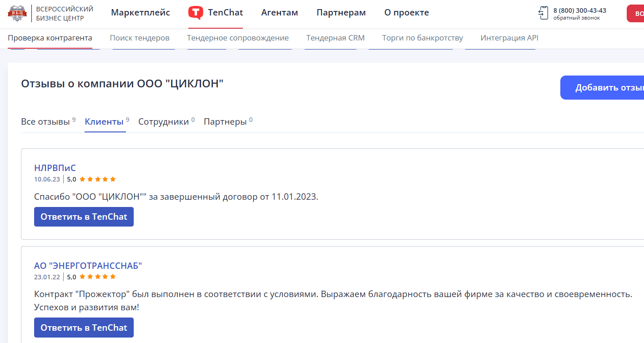
Task: Open the НЛРВПиС company link
Action: point(55,168)
